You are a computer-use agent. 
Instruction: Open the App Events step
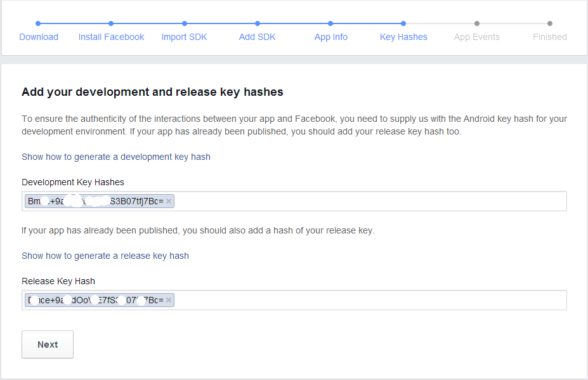tap(476, 37)
